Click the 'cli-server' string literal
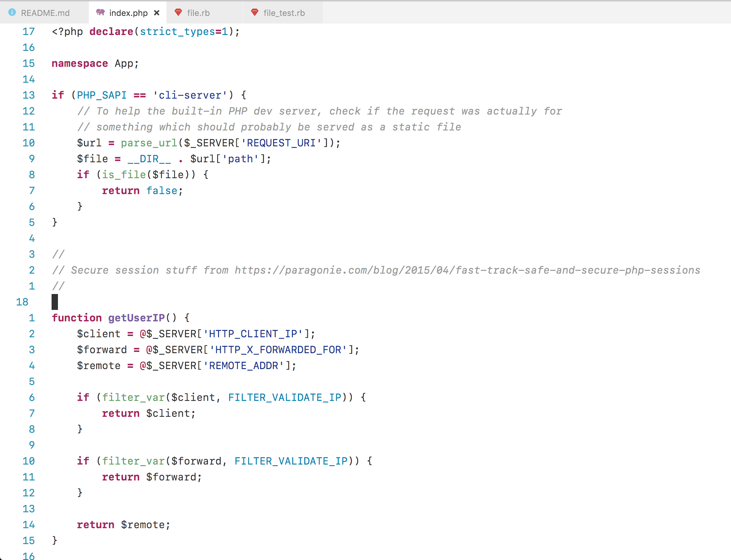 [x=190, y=95]
